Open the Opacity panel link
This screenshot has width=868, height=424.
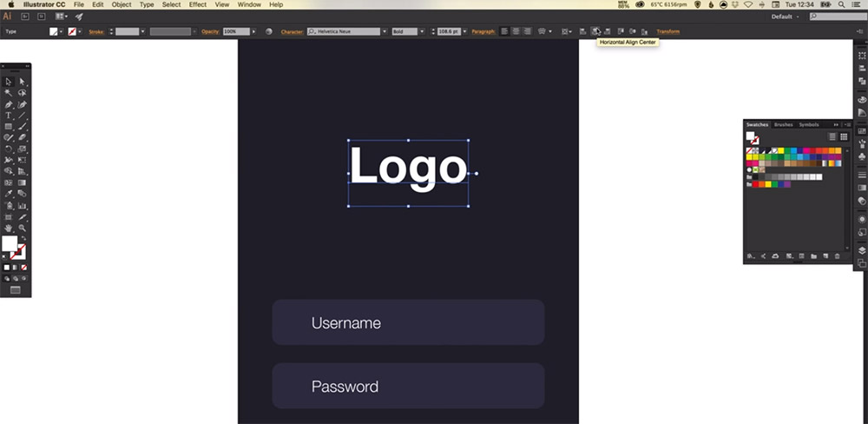pyautogui.click(x=210, y=31)
